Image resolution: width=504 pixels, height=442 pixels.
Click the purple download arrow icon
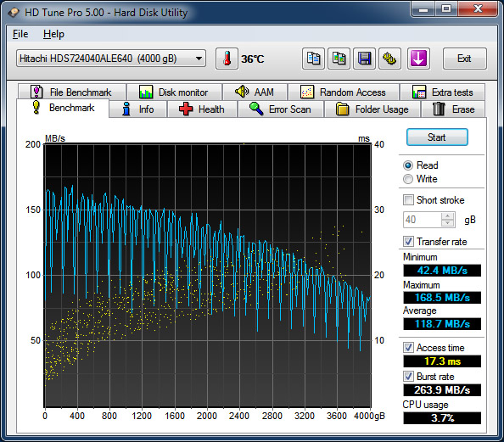(x=418, y=59)
